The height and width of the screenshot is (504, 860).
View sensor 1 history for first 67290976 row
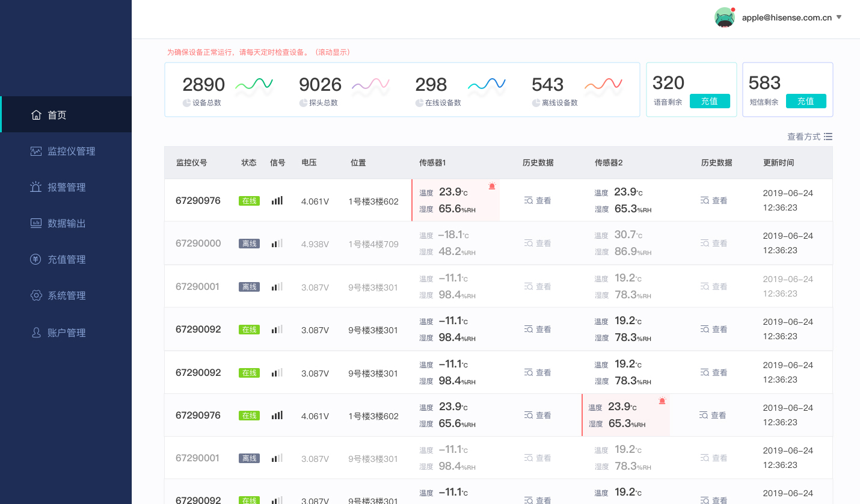pos(538,201)
